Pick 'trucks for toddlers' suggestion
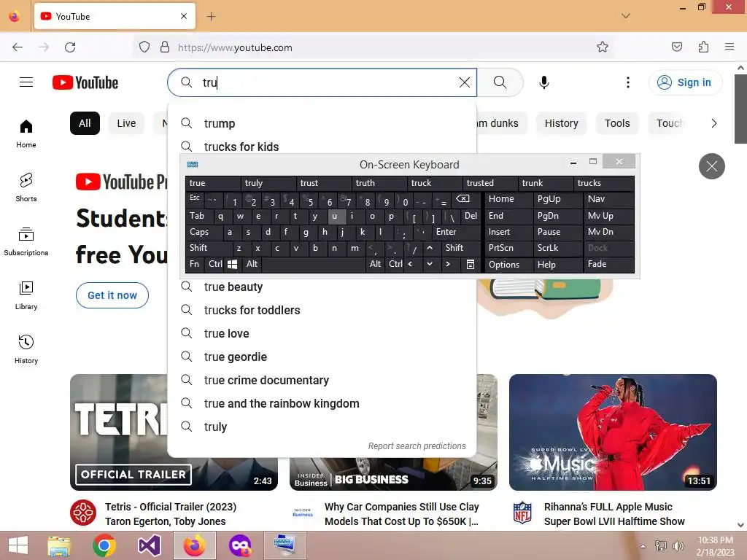The width and height of the screenshot is (747, 560). pyautogui.click(x=322, y=310)
